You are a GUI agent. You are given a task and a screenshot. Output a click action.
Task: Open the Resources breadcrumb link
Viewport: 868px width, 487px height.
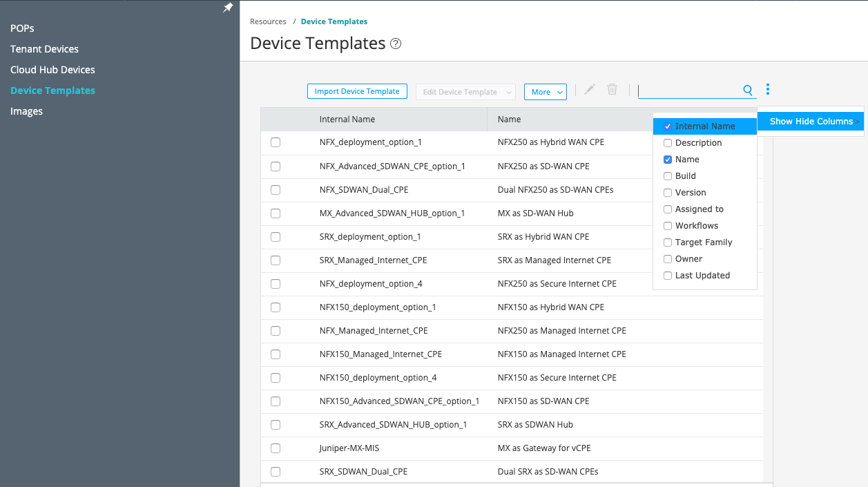pos(268,21)
